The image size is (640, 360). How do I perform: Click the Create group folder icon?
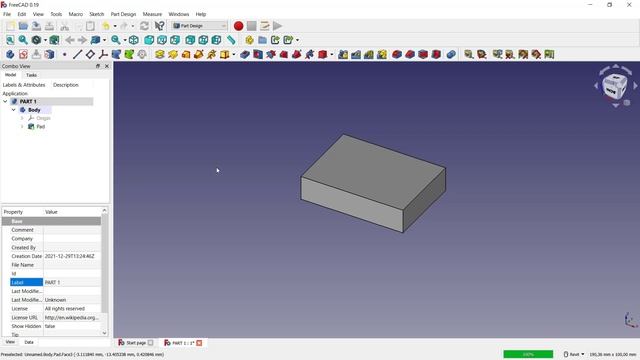pyautogui.click(x=262, y=40)
